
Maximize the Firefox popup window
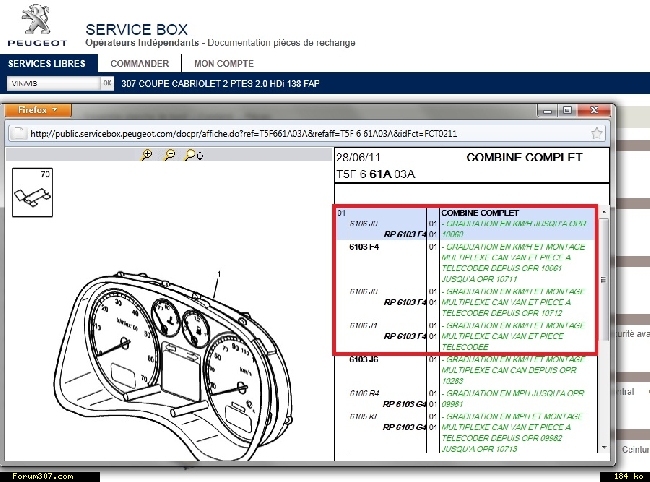tap(567, 111)
